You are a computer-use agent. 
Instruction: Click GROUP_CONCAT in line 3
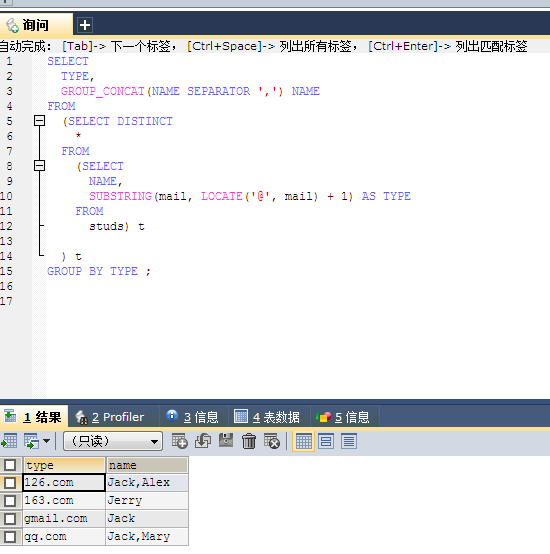103,91
